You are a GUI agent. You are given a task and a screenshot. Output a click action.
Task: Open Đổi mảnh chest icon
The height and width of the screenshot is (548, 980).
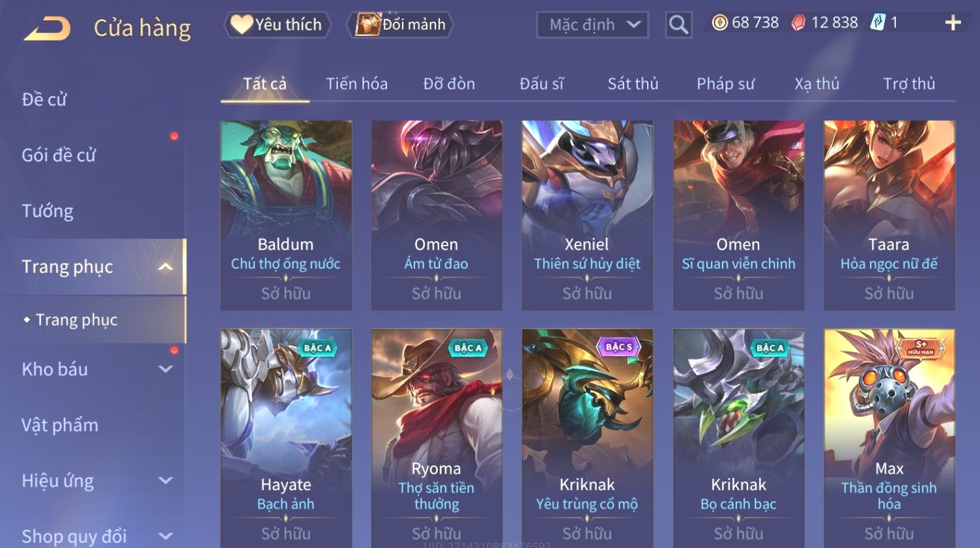point(367,24)
